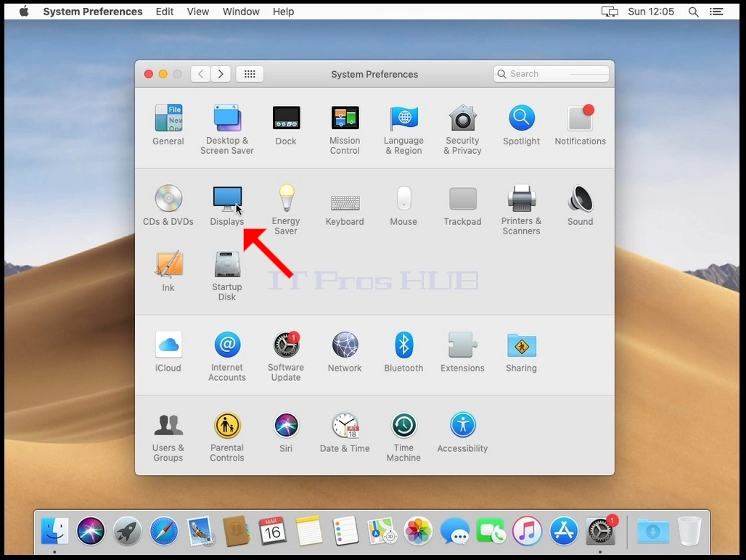Open Contacts from the Dock

(237, 530)
